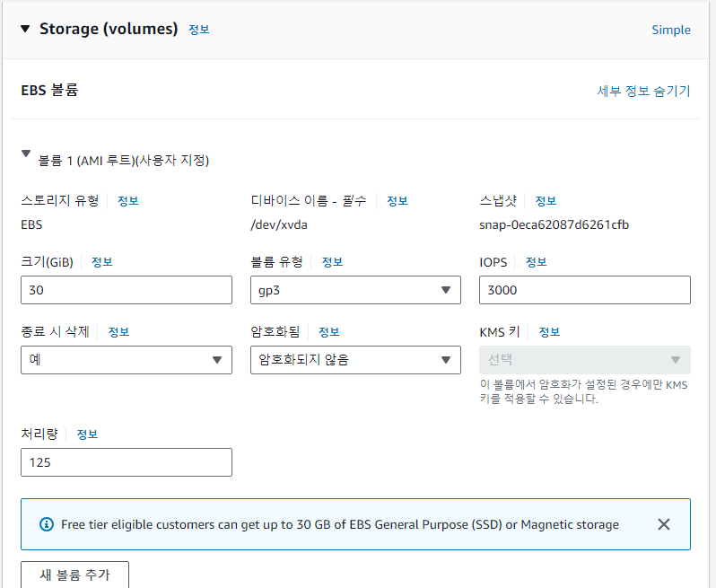Open 정보 link beside KMS 키
The width and height of the screenshot is (716, 588).
coord(549,332)
